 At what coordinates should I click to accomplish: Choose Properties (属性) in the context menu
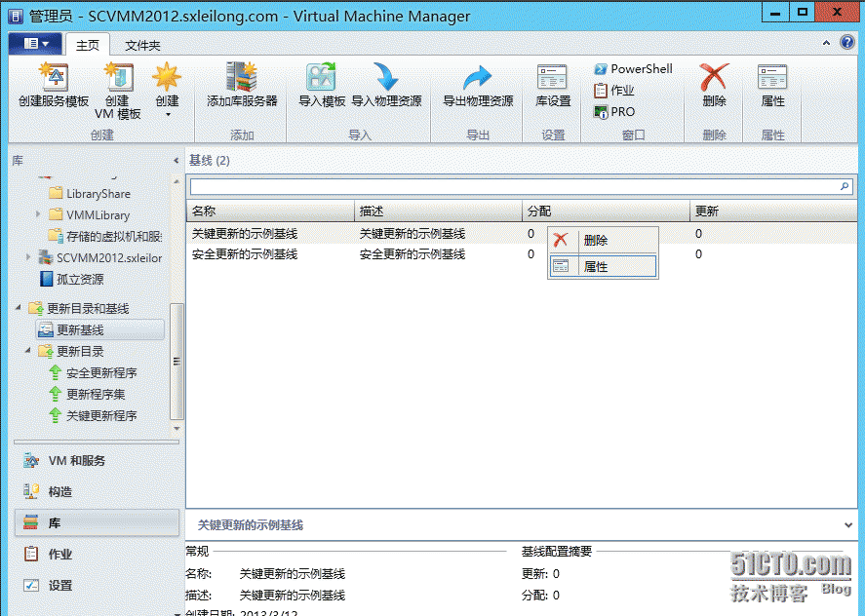(603, 266)
